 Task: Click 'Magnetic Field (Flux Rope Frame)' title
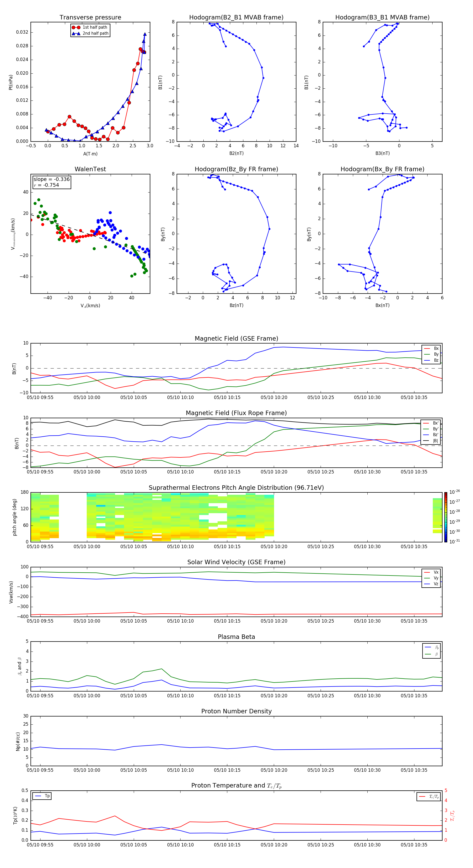[236, 413]
